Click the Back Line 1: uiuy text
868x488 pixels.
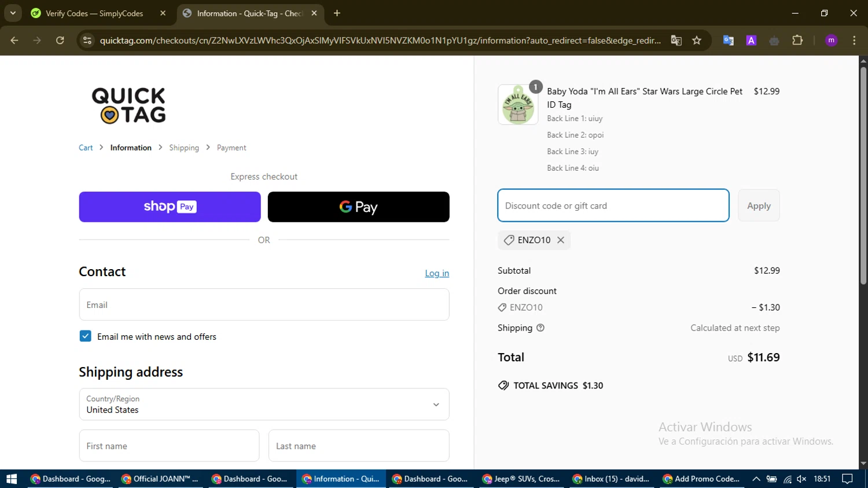pos(575,118)
